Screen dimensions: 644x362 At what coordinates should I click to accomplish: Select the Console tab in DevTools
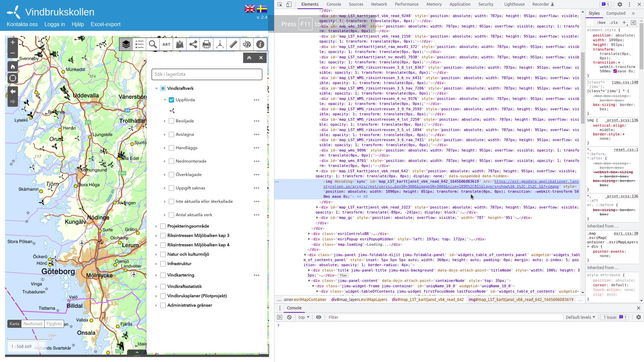coord(333,4)
